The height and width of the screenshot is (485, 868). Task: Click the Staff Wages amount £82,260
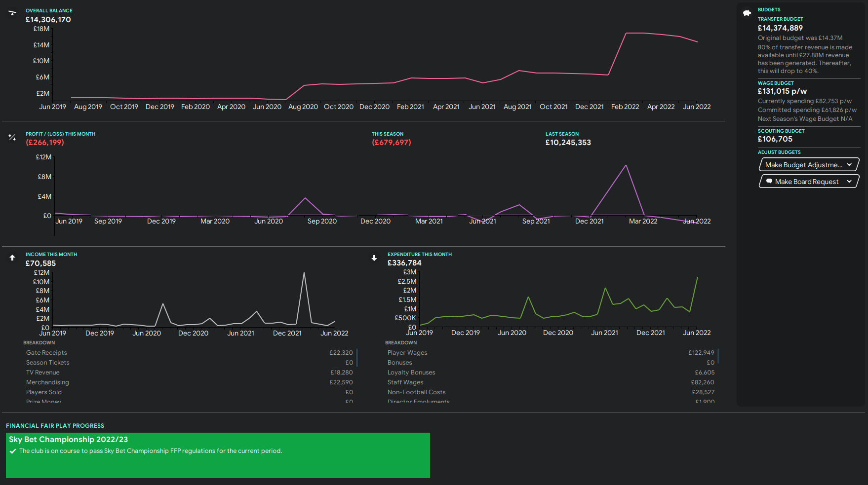703,382
